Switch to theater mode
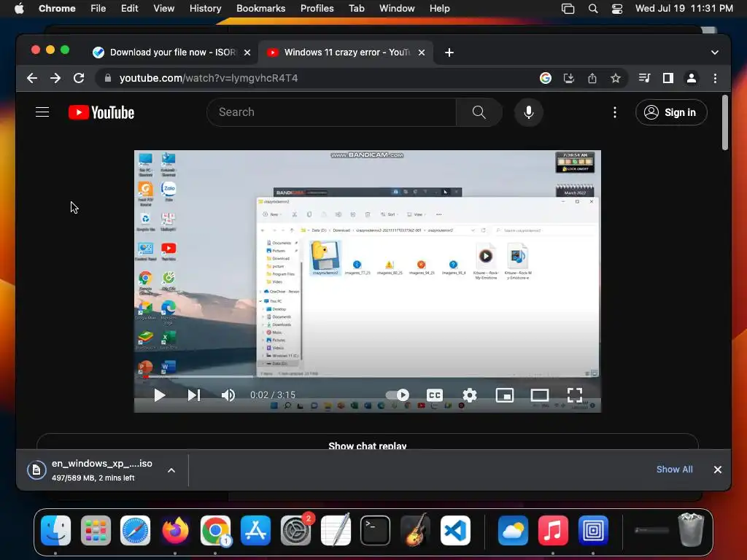 pos(540,395)
